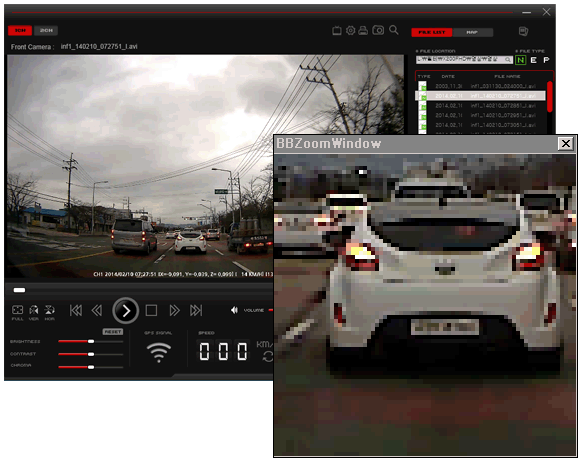Click the printer icon to print

363,30
